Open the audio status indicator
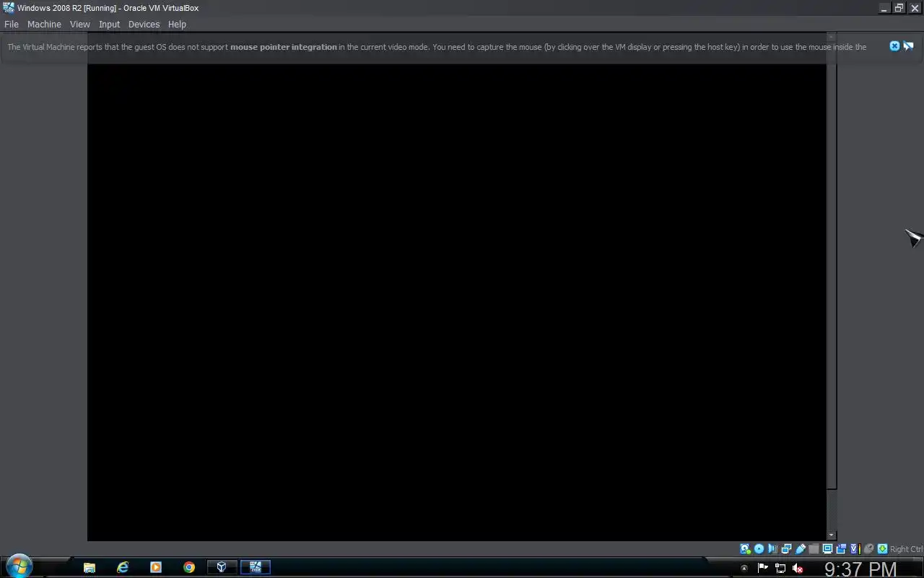The width and height of the screenshot is (924, 578). (x=772, y=549)
